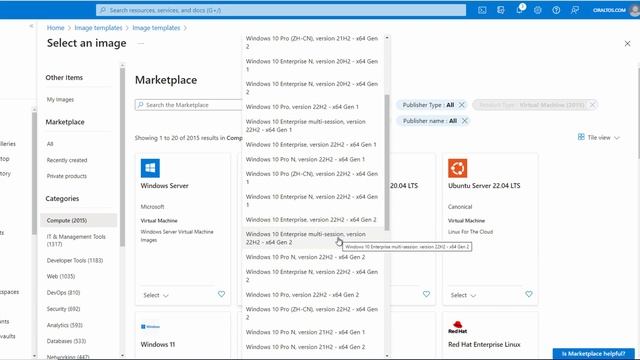Click the Search the Marketplace field
The width and height of the screenshot is (640, 360).
[x=189, y=105]
